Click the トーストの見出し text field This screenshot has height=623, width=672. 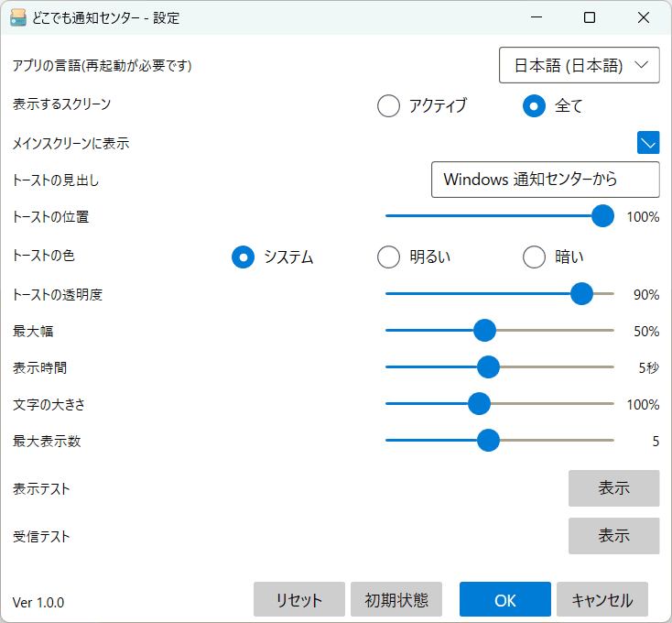pyautogui.click(x=545, y=180)
